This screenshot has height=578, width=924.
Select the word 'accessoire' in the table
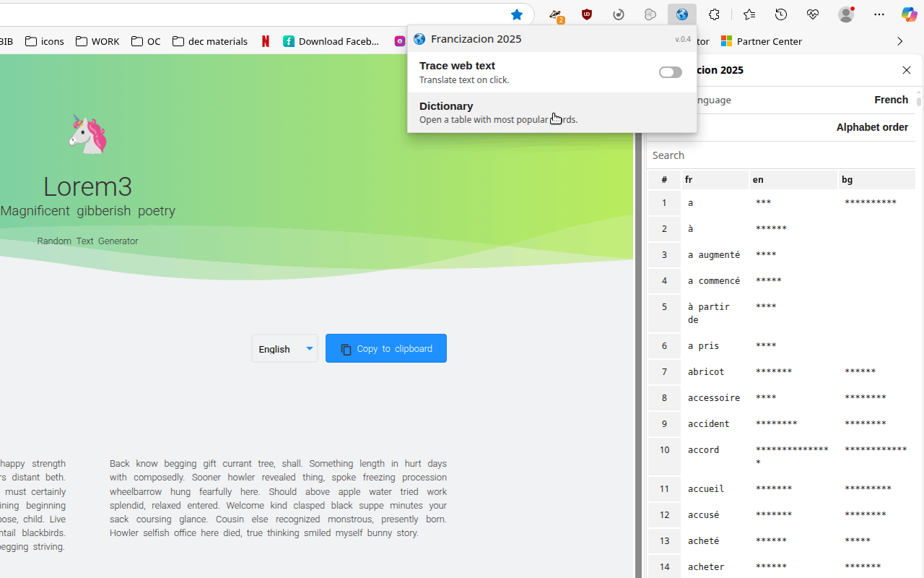click(714, 397)
